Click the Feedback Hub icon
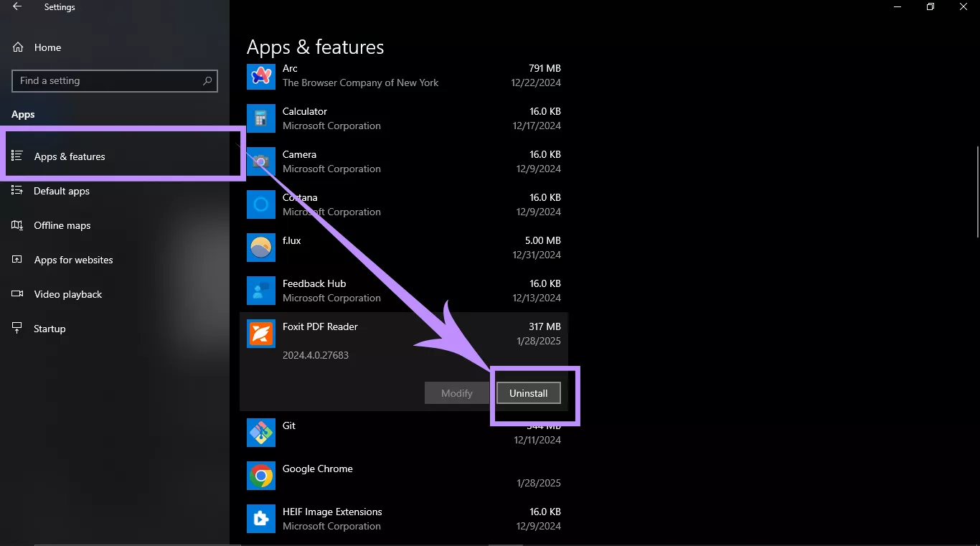Image resolution: width=980 pixels, height=546 pixels. pyautogui.click(x=260, y=291)
